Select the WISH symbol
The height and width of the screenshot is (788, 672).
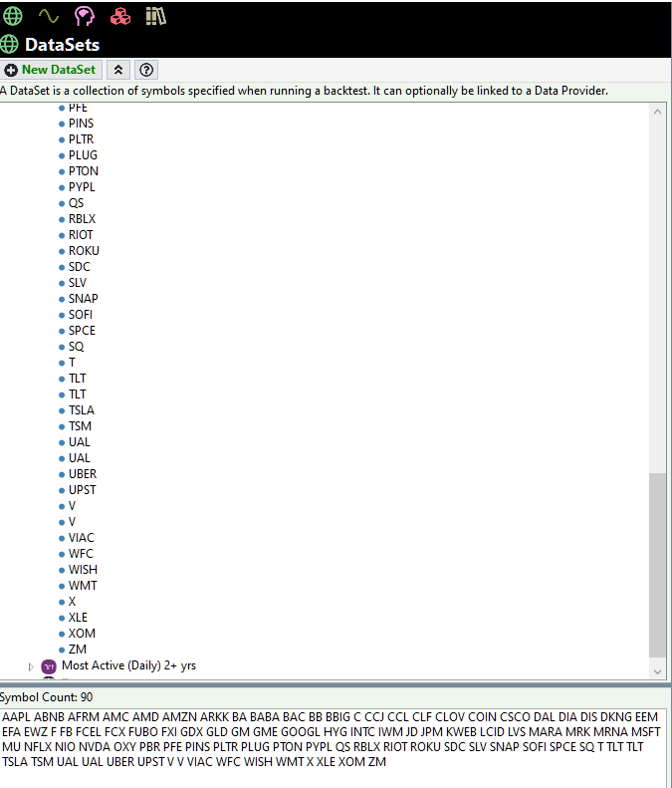click(83, 570)
